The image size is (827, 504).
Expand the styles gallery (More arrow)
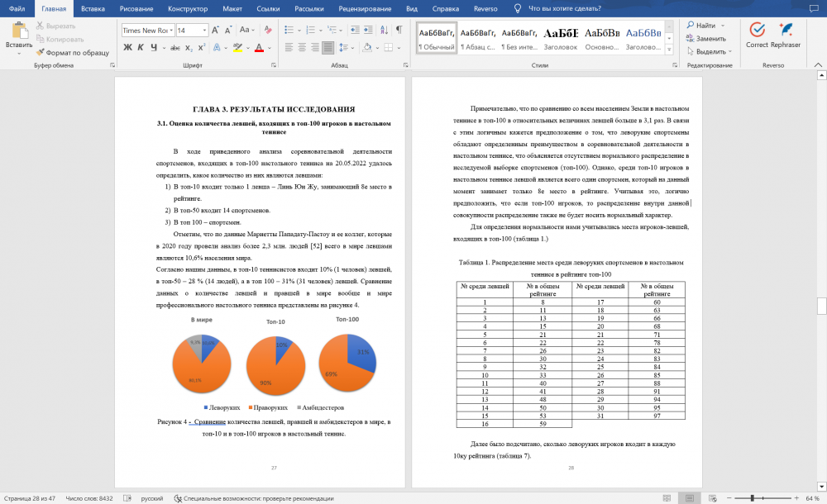(x=669, y=50)
